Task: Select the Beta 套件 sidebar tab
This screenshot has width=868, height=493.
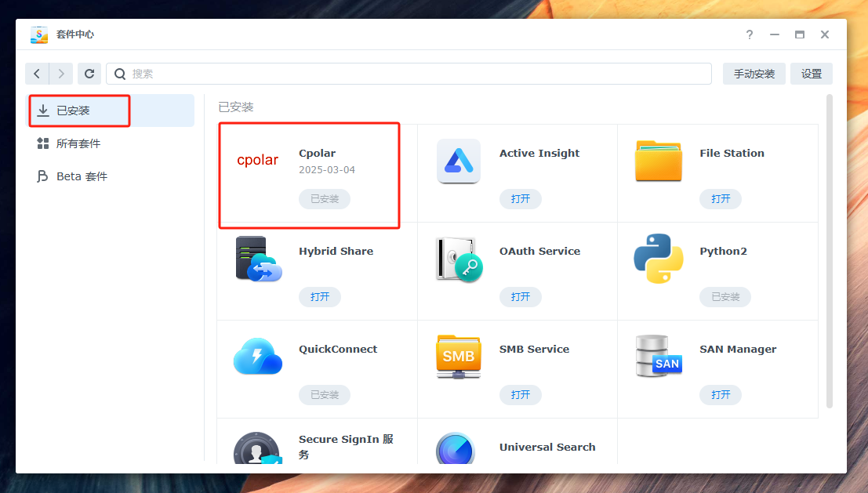Action: 111,176
